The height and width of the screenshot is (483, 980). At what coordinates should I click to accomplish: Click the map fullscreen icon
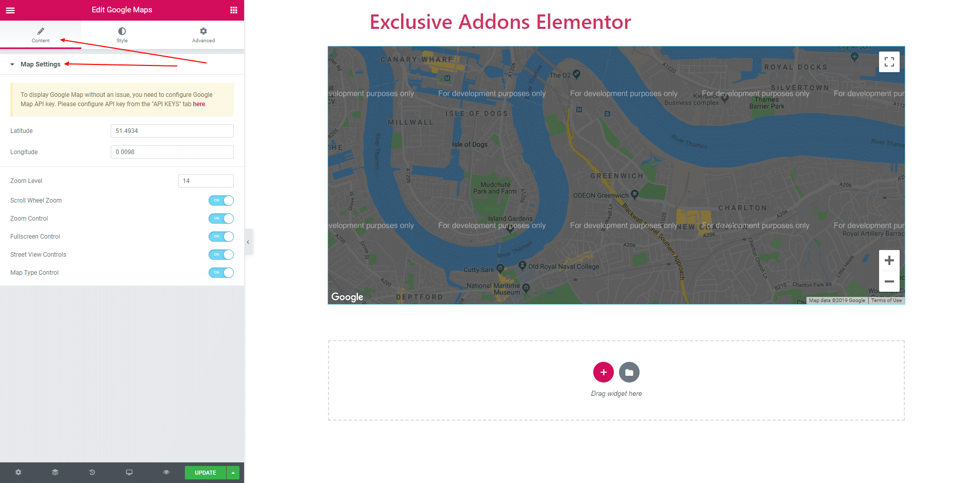pos(889,62)
